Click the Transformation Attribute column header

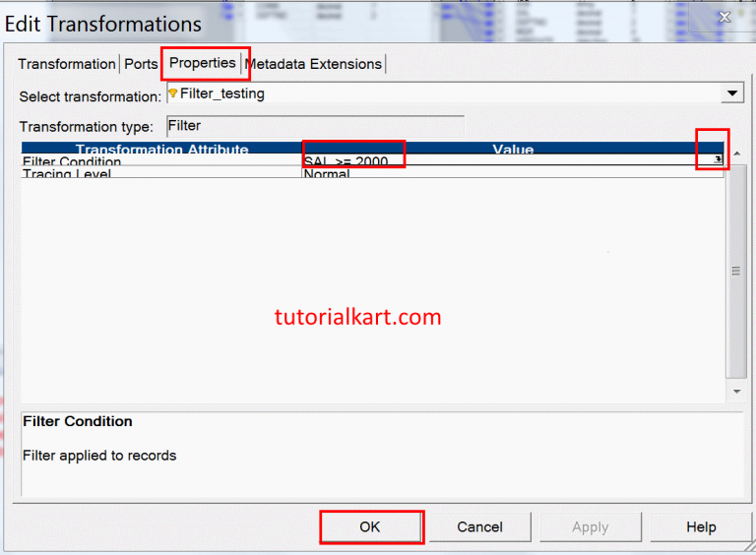(x=162, y=149)
